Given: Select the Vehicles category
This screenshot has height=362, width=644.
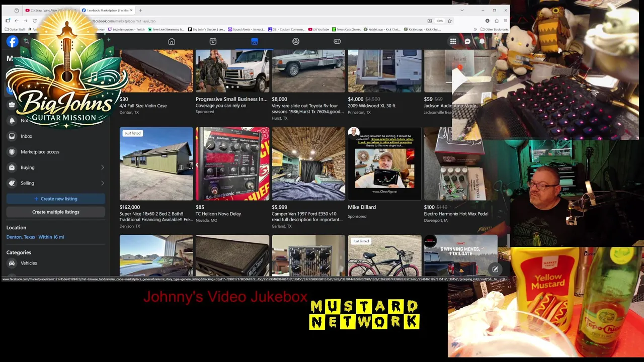Looking at the screenshot, I should (29, 263).
